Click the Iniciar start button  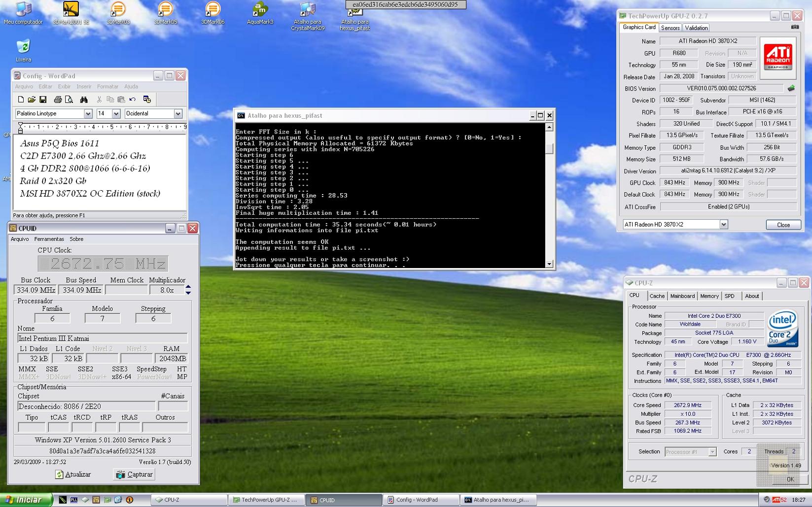click(x=26, y=500)
